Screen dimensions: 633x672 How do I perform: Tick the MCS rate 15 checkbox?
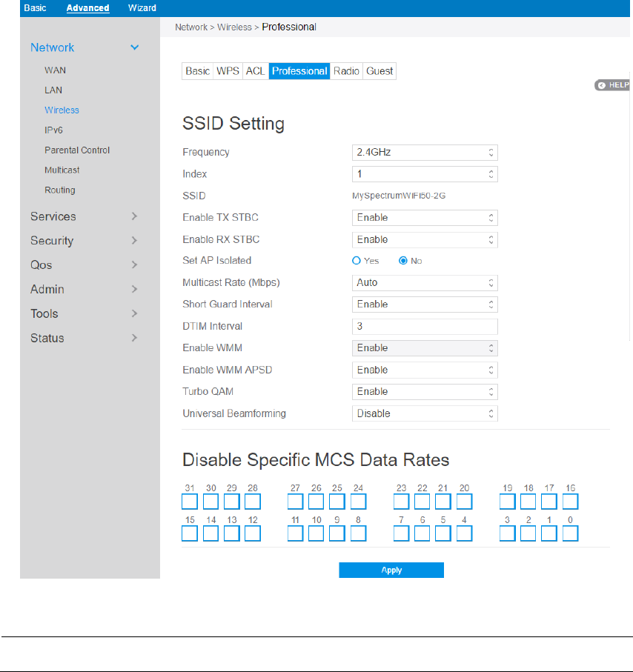(190, 533)
